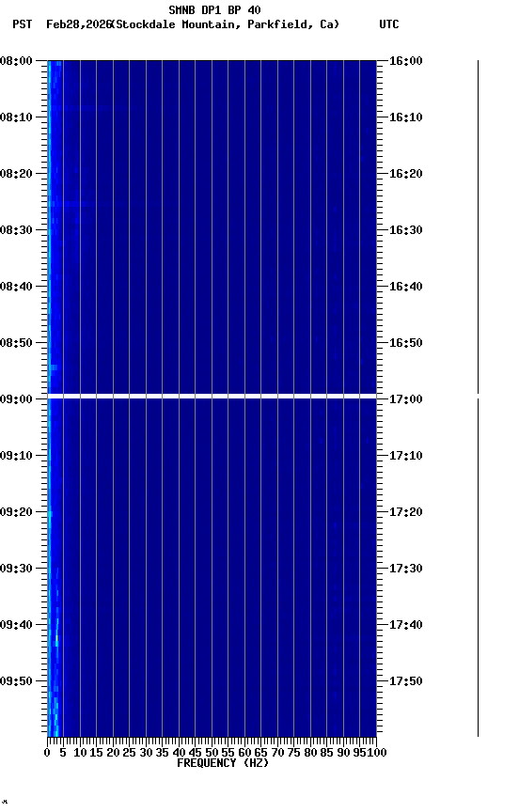Click the '09:10' PST time label
The height and width of the screenshot is (812, 519).
tap(16, 456)
